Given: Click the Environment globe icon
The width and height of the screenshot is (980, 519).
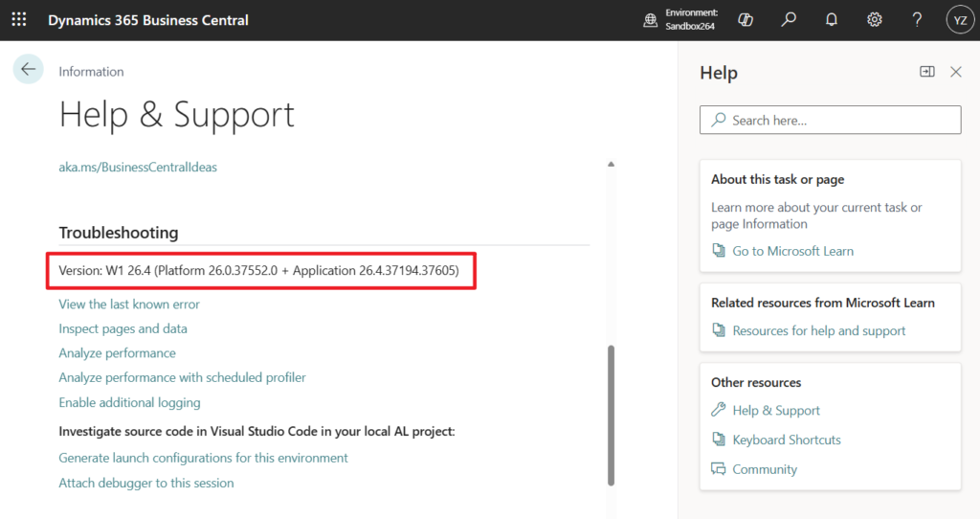Looking at the screenshot, I should point(650,20).
